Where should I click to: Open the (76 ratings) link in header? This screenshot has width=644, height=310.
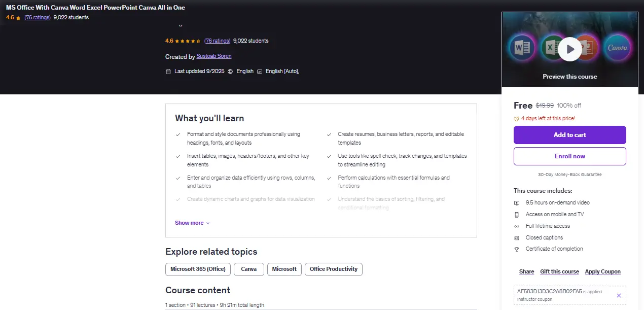click(218, 41)
